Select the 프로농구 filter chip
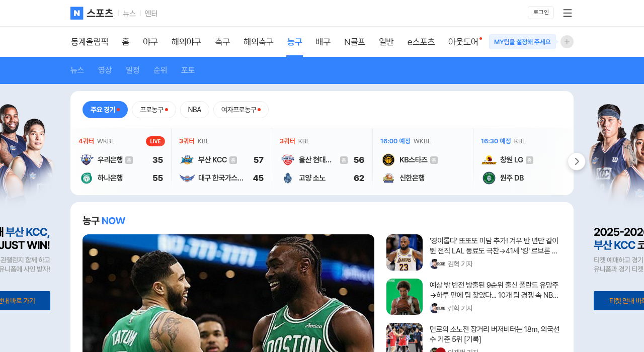Image resolution: width=644 pixels, height=352 pixels. point(154,109)
